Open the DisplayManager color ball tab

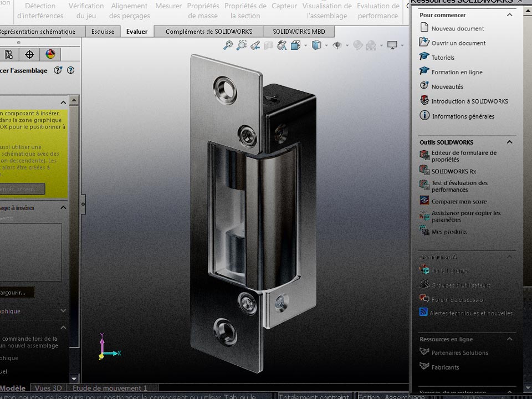pyautogui.click(x=50, y=54)
